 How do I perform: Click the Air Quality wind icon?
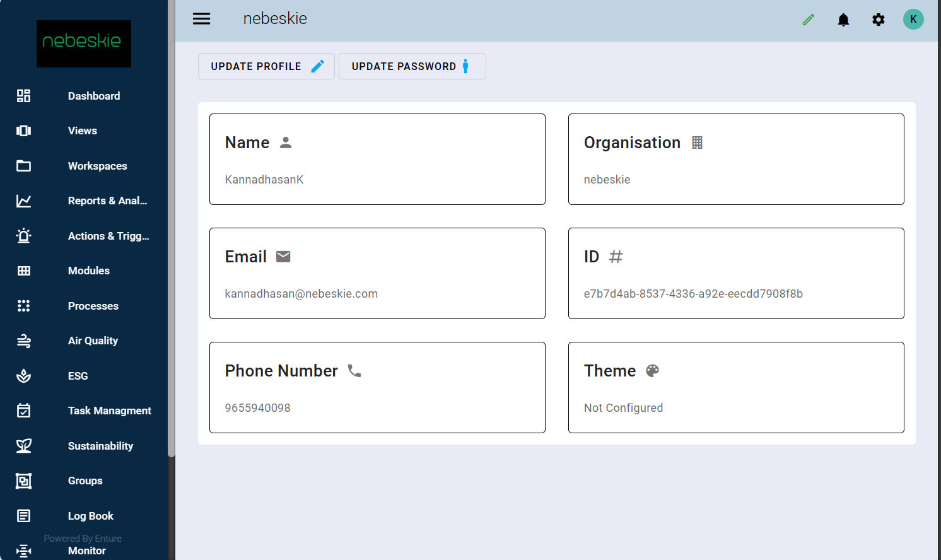23,341
